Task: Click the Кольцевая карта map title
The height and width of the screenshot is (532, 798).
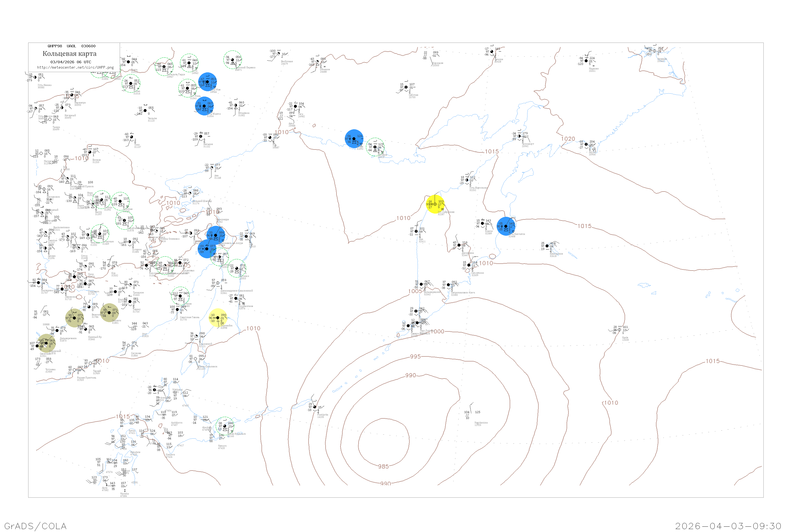Action: pyautogui.click(x=69, y=54)
